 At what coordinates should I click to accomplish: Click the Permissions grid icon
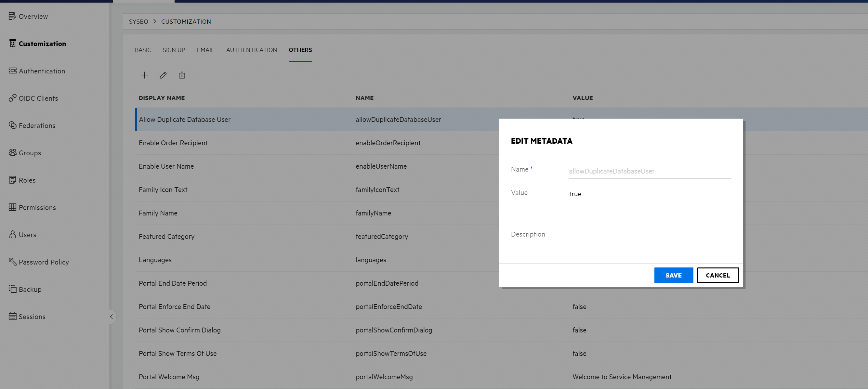(12, 207)
